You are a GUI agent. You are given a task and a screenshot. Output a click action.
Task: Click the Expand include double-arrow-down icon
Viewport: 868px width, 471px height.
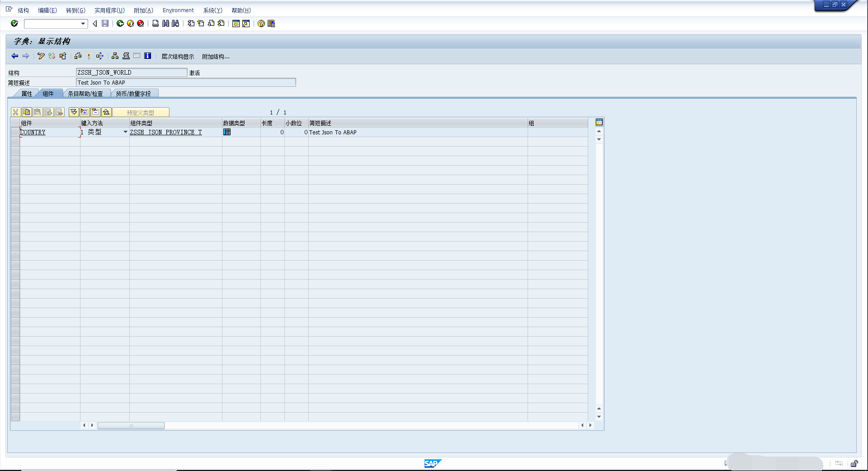(x=74, y=112)
